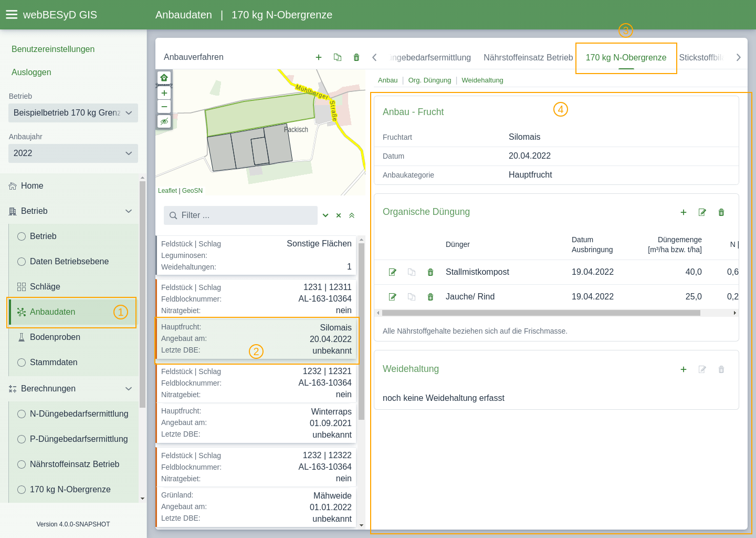The image size is (756, 538).
Task: Delete the Stallmistkompost row
Action: point(430,272)
